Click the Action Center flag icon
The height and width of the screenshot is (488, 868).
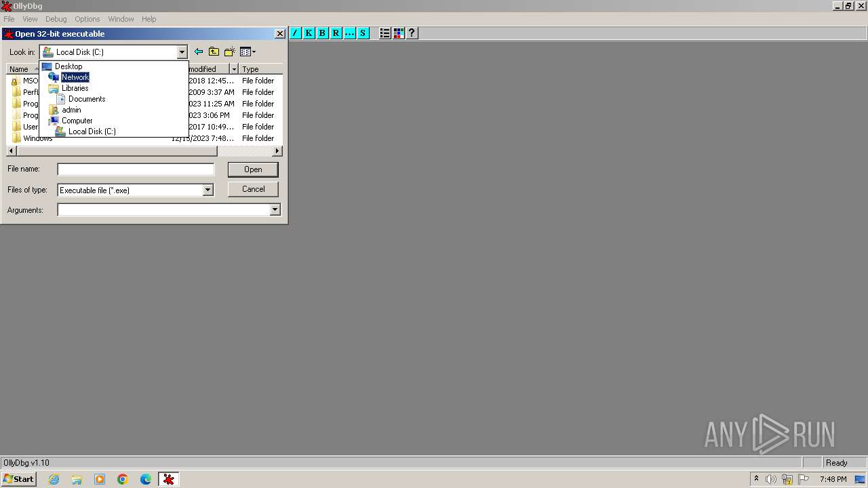coord(804,479)
